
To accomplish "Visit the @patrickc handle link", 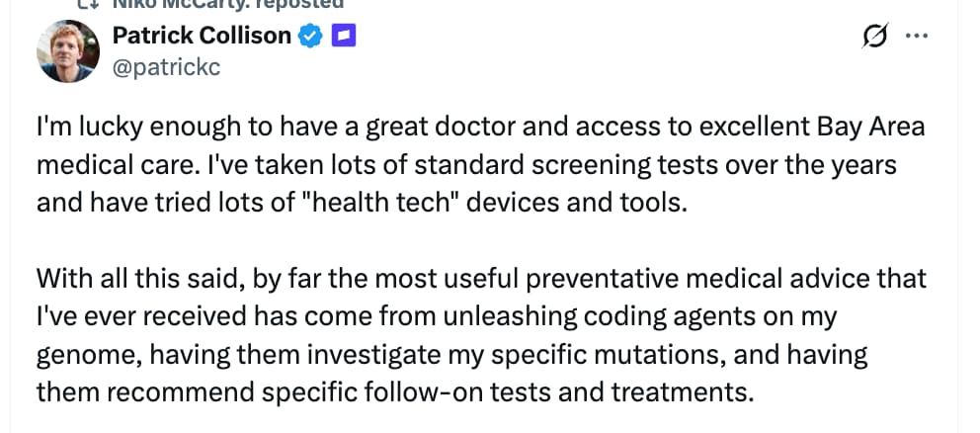I will [166, 66].
